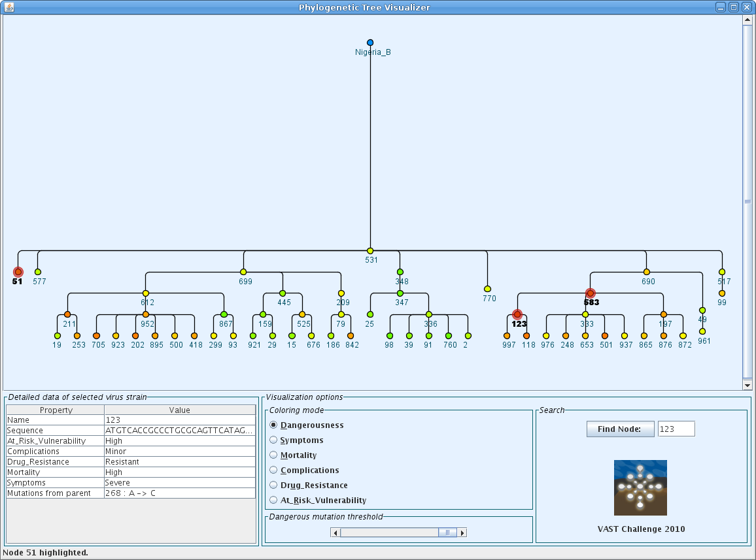Pick node 79
This screenshot has height=560, width=756.
pyautogui.click(x=341, y=315)
